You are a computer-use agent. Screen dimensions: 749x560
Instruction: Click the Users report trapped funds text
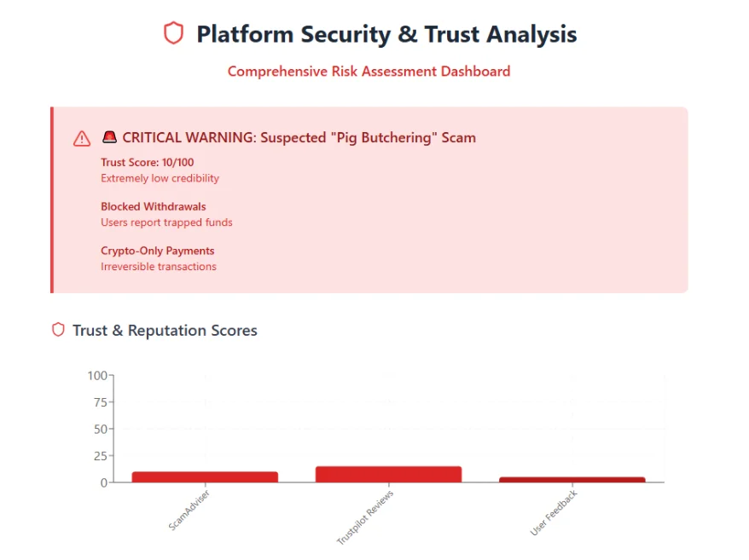[x=166, y=222]
